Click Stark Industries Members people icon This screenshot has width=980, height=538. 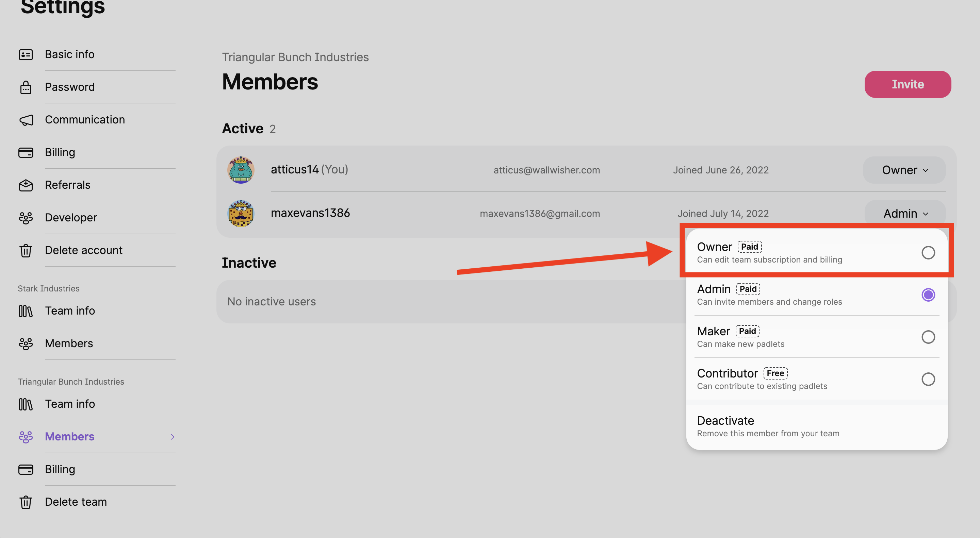point(26,344)
